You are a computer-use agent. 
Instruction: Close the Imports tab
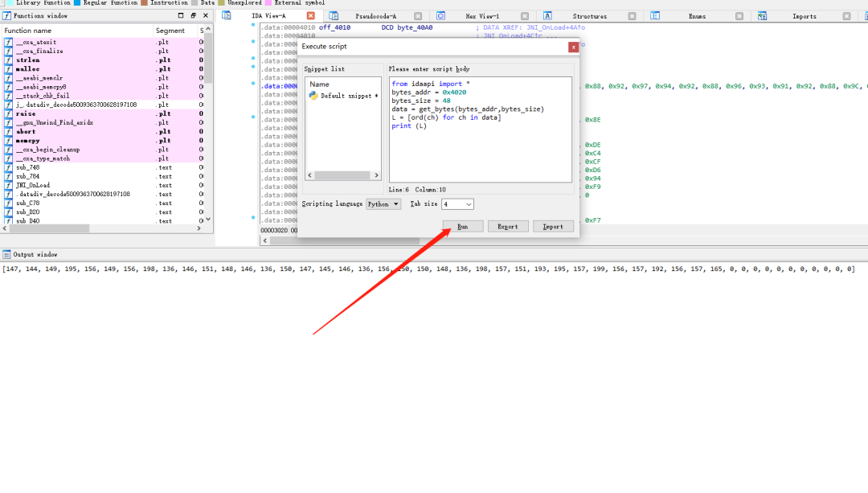click(846, 16)
